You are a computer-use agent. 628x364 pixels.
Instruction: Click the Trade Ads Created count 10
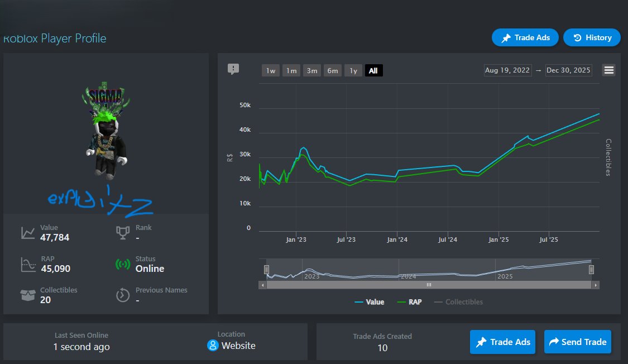coord(382,348)
